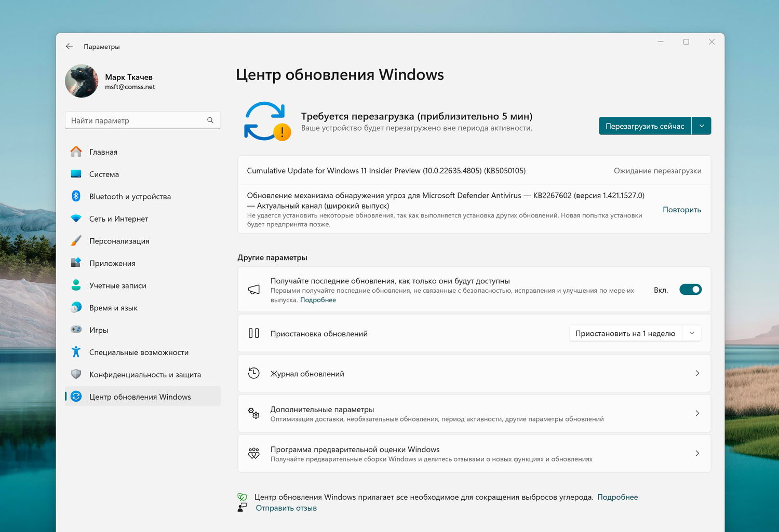Click Программа предварительной оценки Windows row title

pos(355,449)
